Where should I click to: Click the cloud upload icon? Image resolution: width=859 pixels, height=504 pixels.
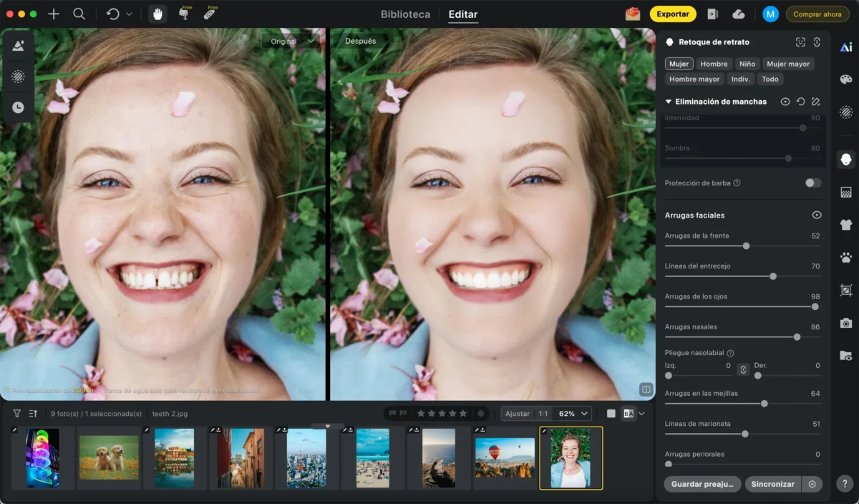[739, 14]
